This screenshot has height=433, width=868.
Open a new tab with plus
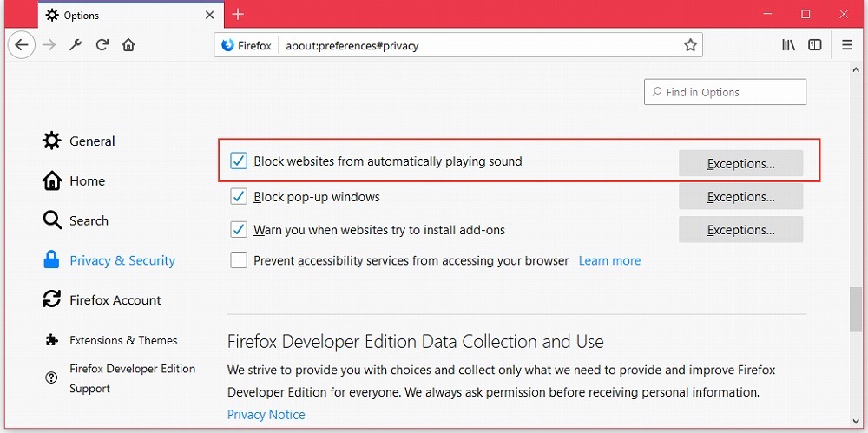[x=238, y=15]
